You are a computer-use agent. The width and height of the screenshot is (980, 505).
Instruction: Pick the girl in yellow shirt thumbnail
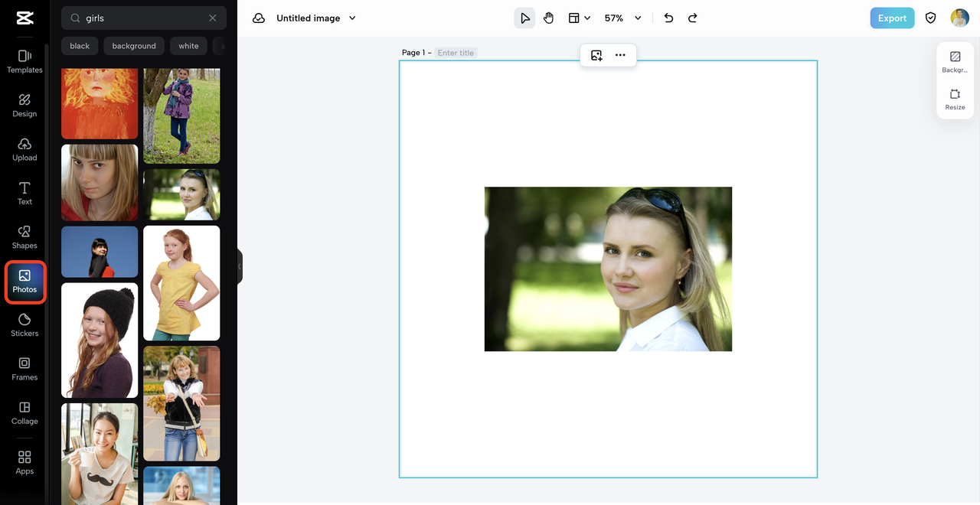(181, 283)
